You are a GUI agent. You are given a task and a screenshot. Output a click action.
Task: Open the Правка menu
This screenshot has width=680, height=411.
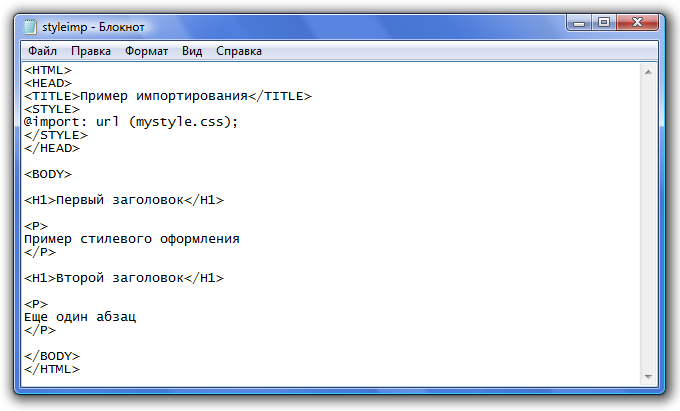91,51
